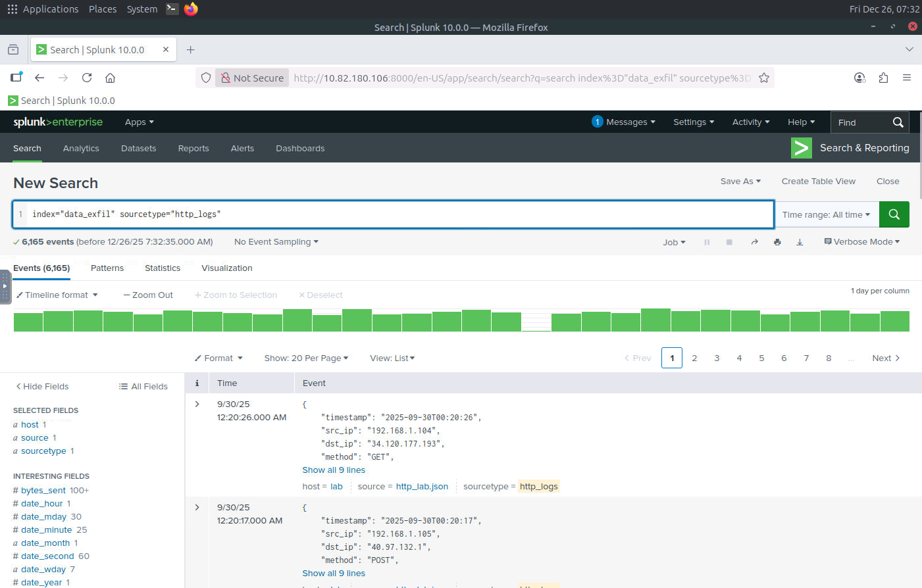Open the Dashboards navigation item
The image size is (922, 588).
point(300,148)
